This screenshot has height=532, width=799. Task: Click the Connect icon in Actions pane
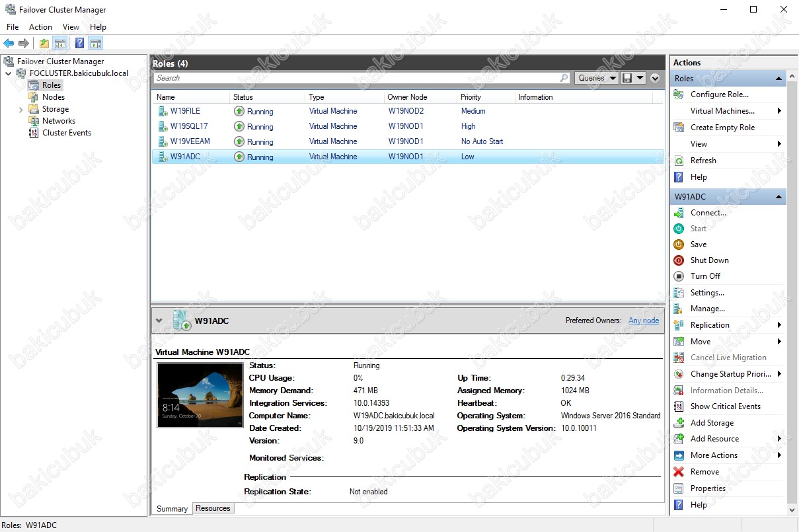679,213
